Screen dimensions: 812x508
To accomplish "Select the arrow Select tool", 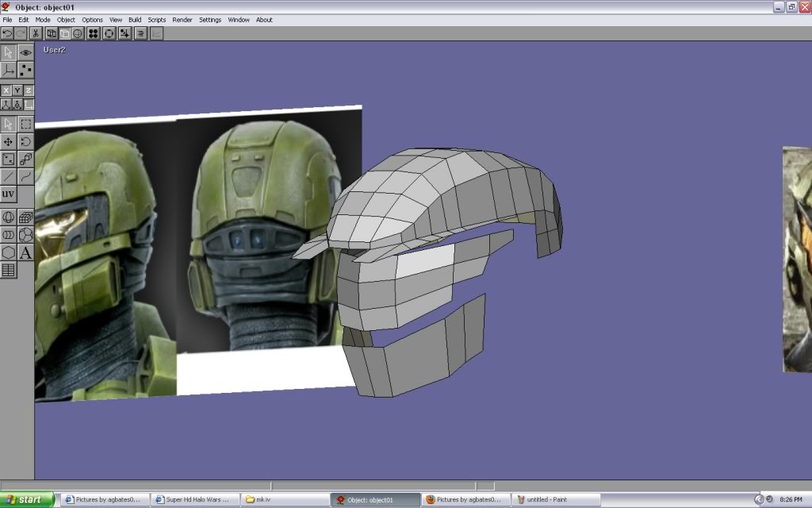I will (8, 124).
